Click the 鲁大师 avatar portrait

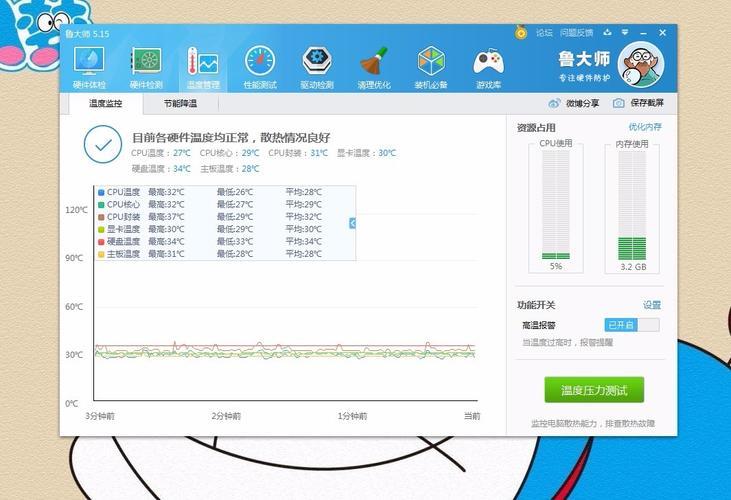click(640, 64)
